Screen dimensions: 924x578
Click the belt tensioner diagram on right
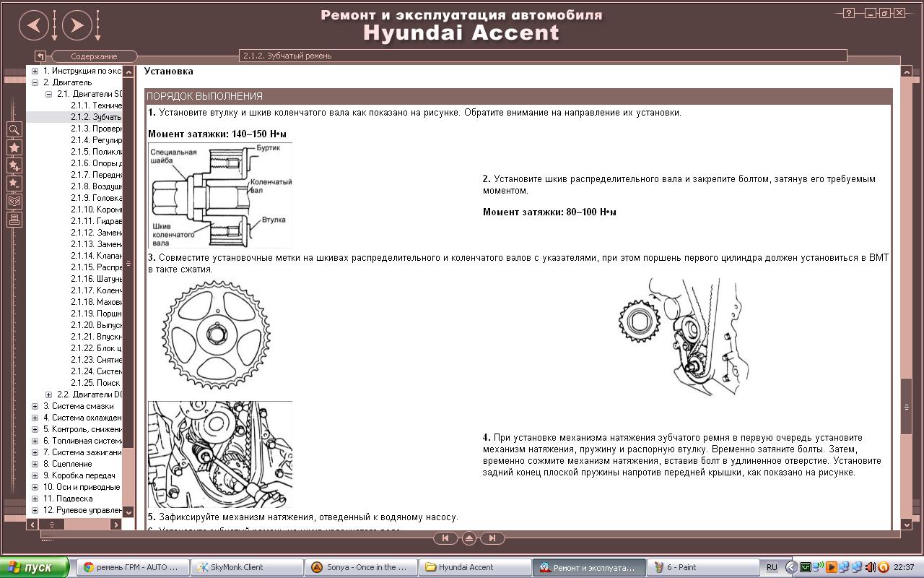point(684,337)
